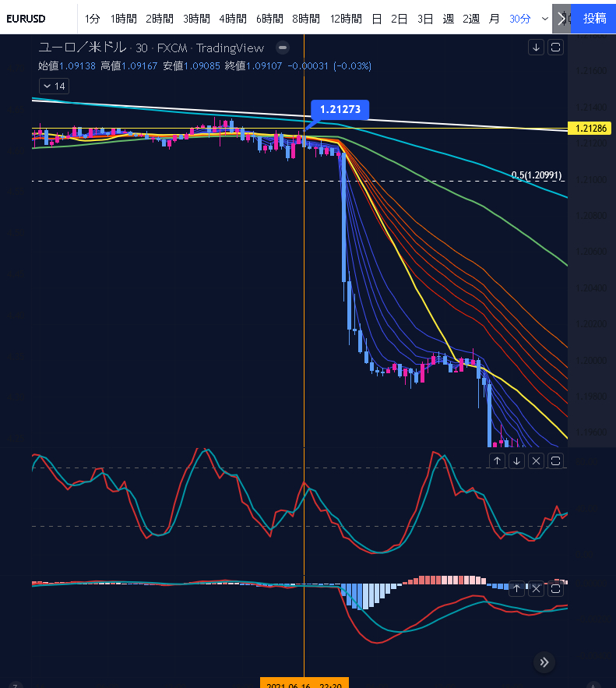Move the stochastic oscillator pane down
This screenshot has width=616, height=688.
point(516,460)
